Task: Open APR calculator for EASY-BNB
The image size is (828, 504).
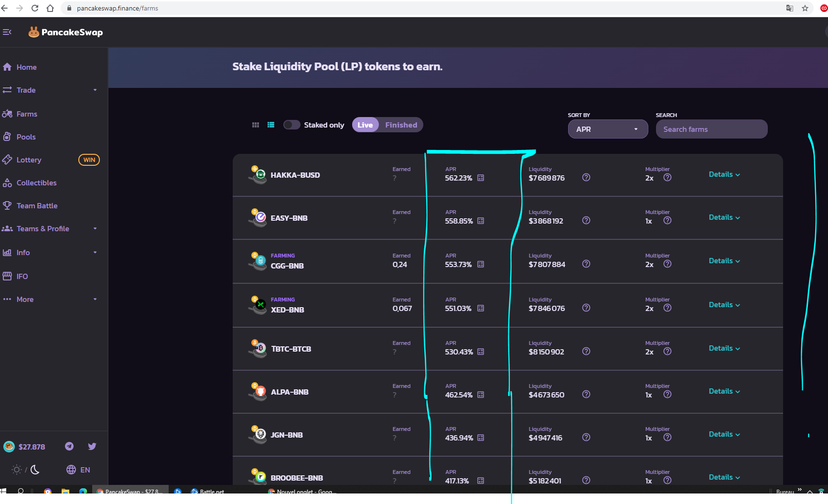Action: [x=481, y=221]
